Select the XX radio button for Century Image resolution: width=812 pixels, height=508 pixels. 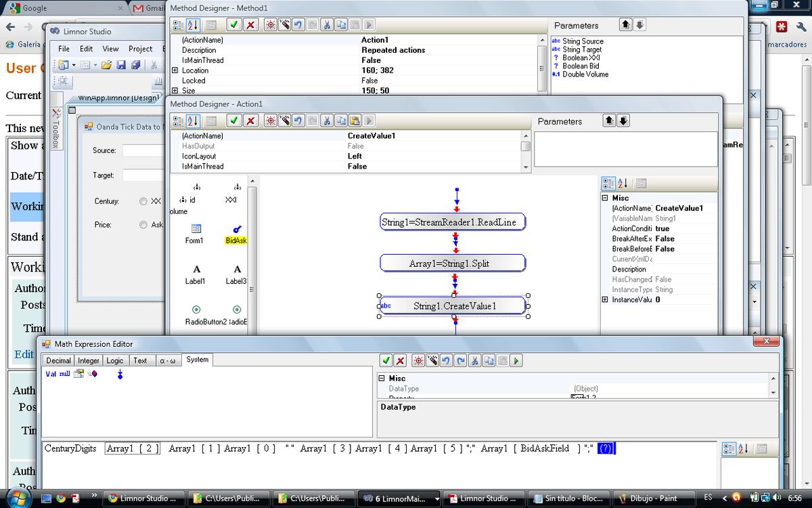pyautogui.click(x=143, y=200)
